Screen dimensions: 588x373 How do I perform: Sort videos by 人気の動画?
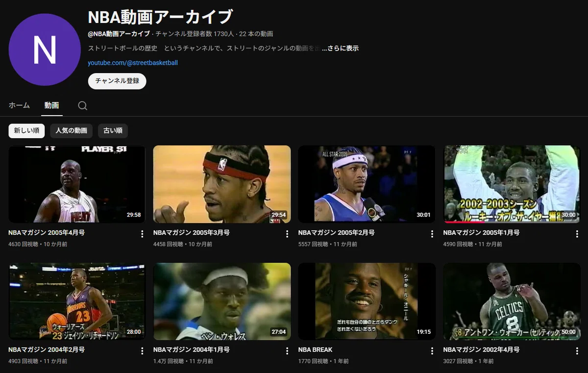point(72,131)
